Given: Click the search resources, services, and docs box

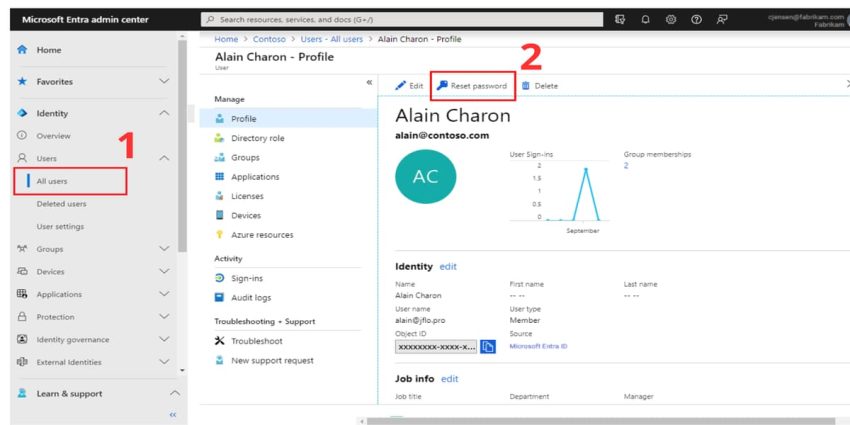Looking at the screenshot, I should click(402, 20).
